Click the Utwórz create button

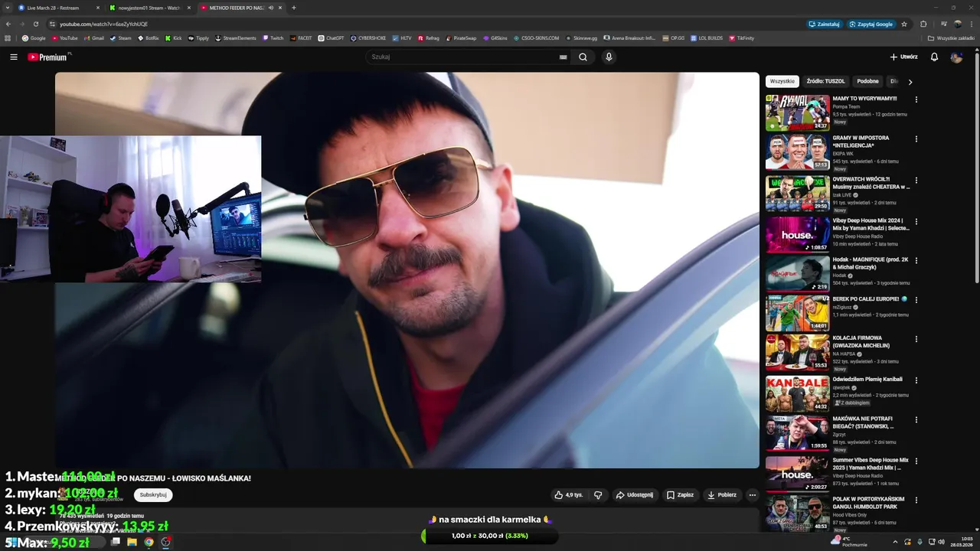click(x=903, y=57)
